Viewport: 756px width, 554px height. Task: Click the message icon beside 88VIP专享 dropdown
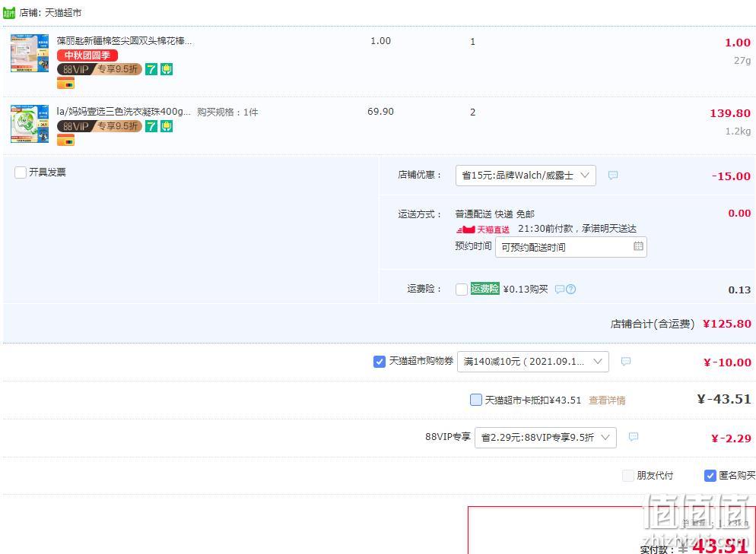(634, 437)
